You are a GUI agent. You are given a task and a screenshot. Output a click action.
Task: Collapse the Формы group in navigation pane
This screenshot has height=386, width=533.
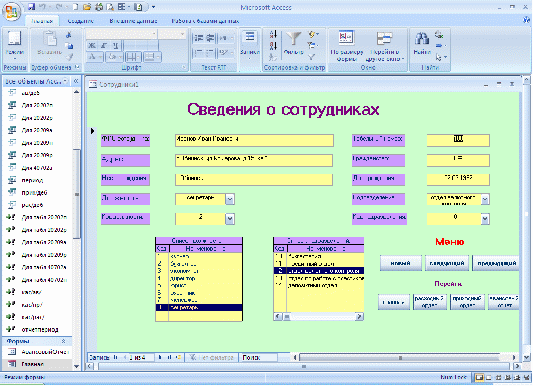coord(63,341)
